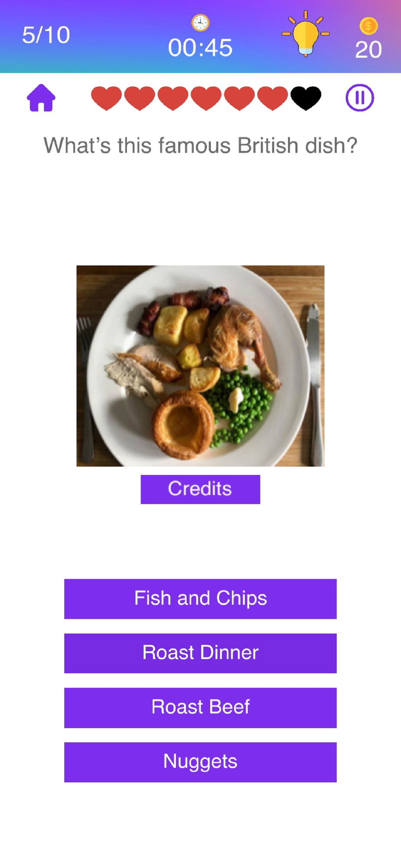Tap the coin balance showing 20
This screenshot has width=401, height=868.
pos(368,49)
